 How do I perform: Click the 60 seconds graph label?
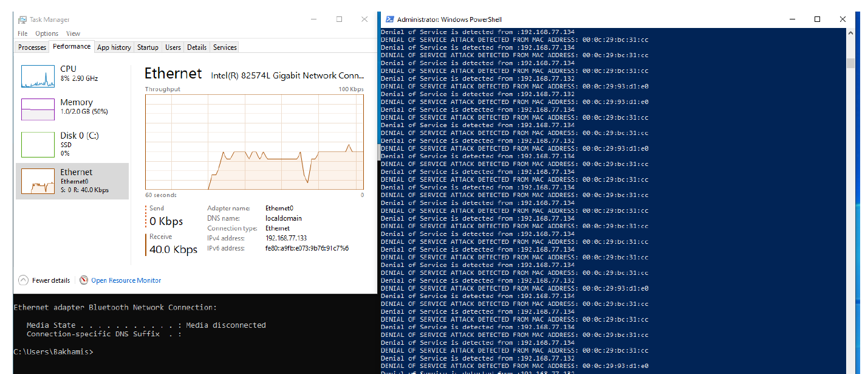coord(161,195)
